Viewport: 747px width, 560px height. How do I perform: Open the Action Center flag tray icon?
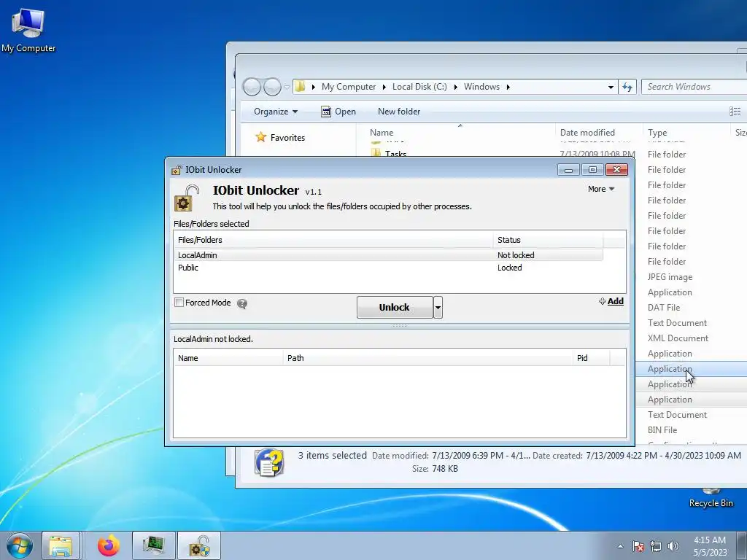pyautogui.click(x=638, y=546)
